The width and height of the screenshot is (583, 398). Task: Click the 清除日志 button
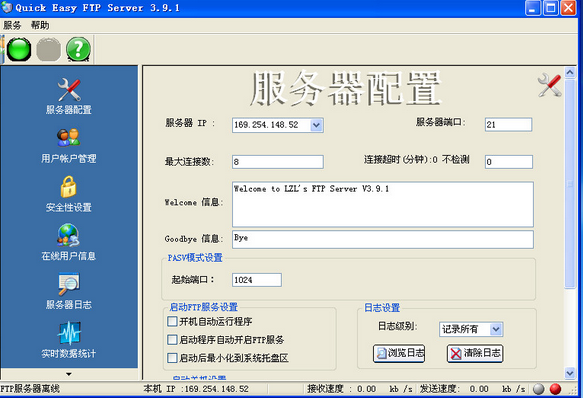pos(475,353)
